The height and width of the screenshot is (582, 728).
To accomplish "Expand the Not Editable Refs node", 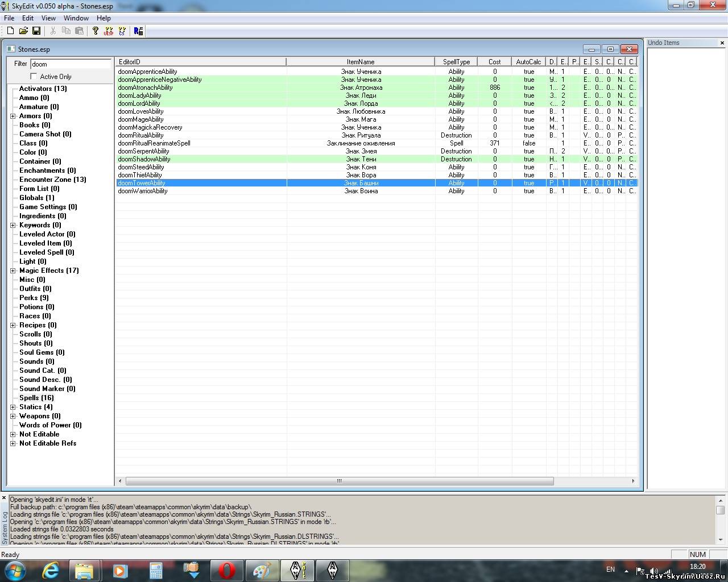I will pyautogui.click(x=13, y=443).
